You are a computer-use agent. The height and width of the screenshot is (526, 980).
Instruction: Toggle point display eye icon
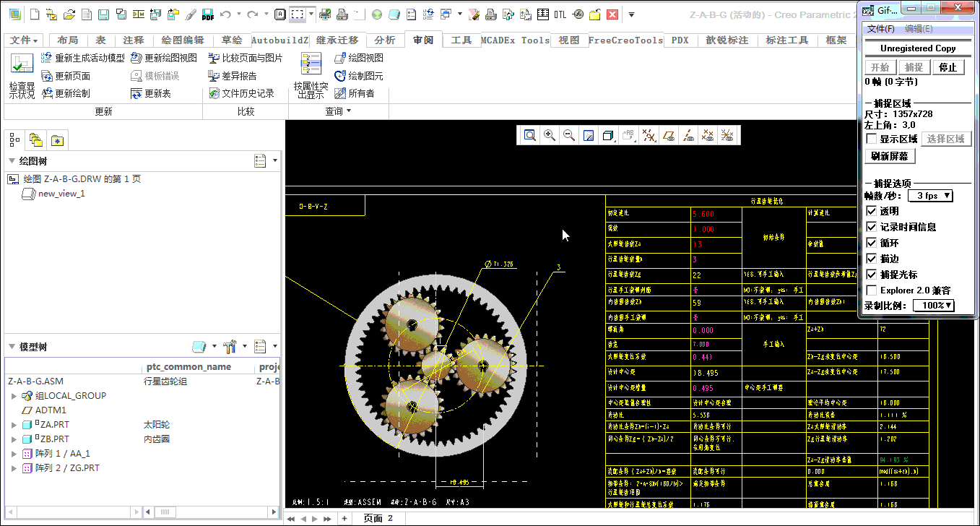tap(708, 135)
